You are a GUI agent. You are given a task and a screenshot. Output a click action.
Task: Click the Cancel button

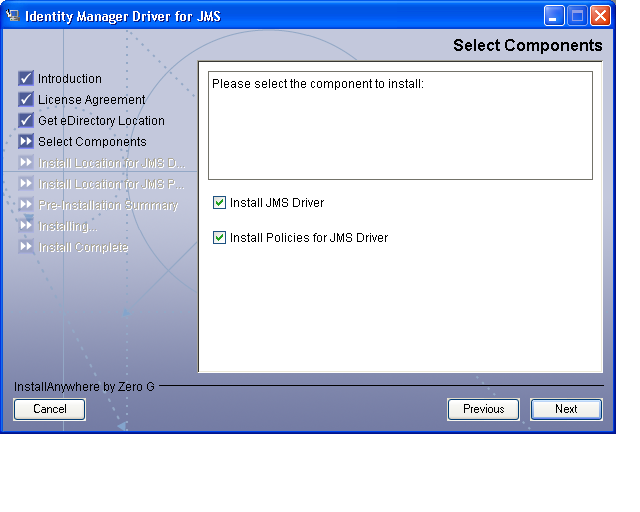(49, 409)
